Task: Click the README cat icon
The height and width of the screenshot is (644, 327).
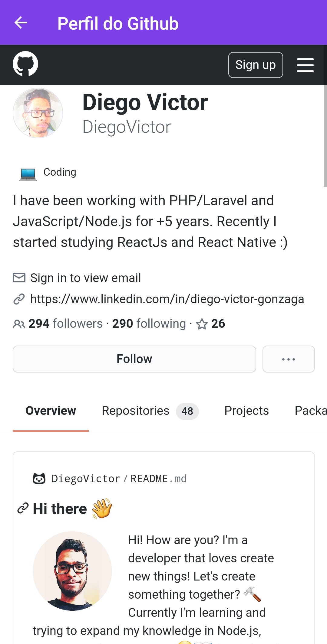Action: point(39,479)
